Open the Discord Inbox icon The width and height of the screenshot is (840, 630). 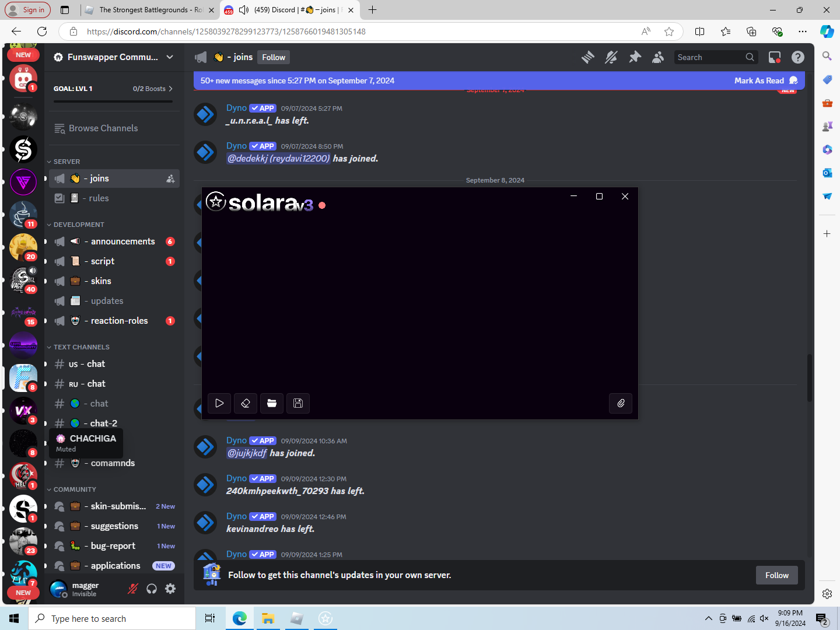click(775, 57)
